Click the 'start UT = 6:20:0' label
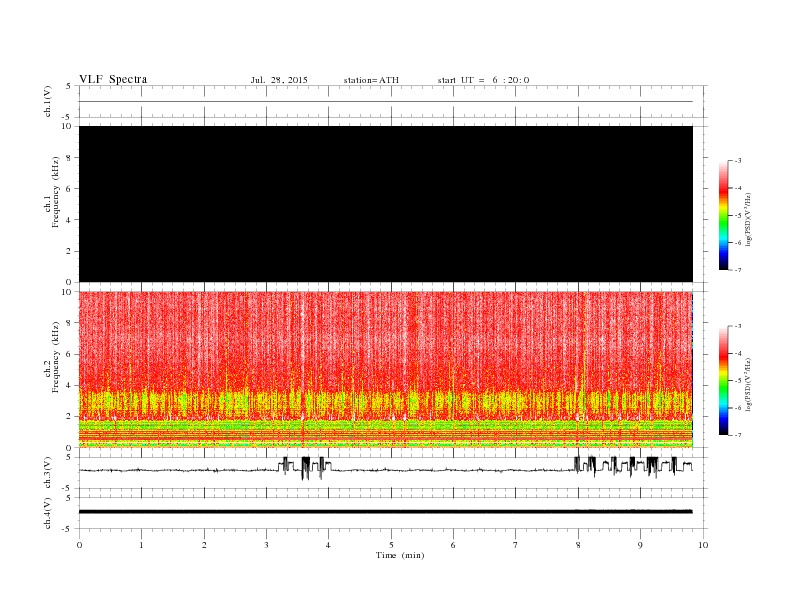This screenshot has width=792, height=612. point(483,80)
